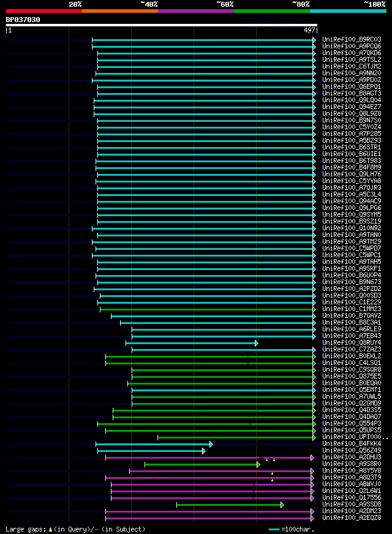392x534 pixels.
Task: Click yellow gap marker below UniRef100_A8Q3T9 bar
Action: click(x=272, y=480)
